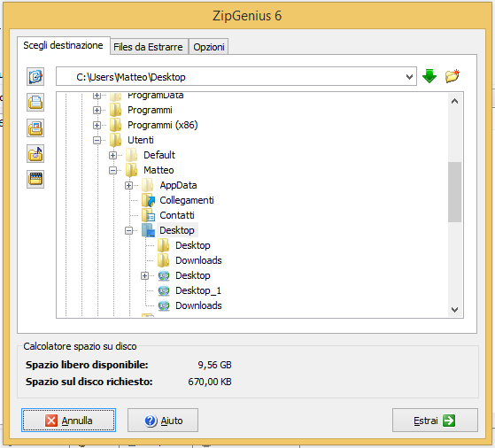495x448 pixels.
Task: Select the Programmi folder in the tree
Action: 150,110
